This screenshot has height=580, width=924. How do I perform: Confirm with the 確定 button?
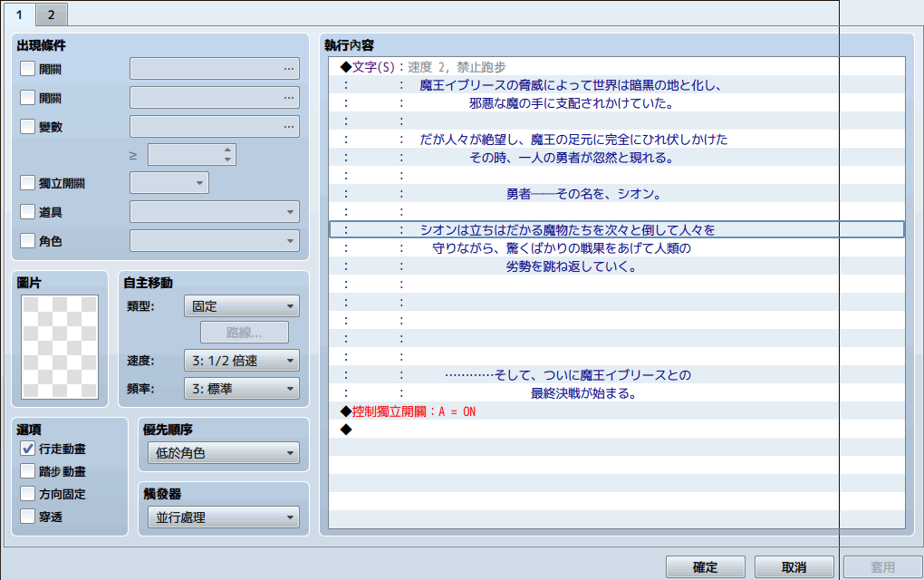[706, 567]
